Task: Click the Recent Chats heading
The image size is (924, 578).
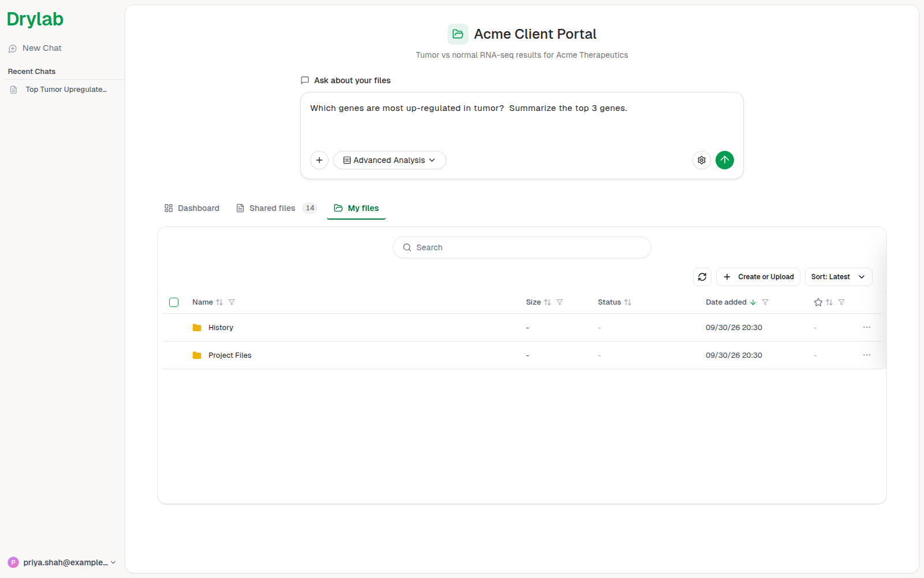Action: coord(32,72)
